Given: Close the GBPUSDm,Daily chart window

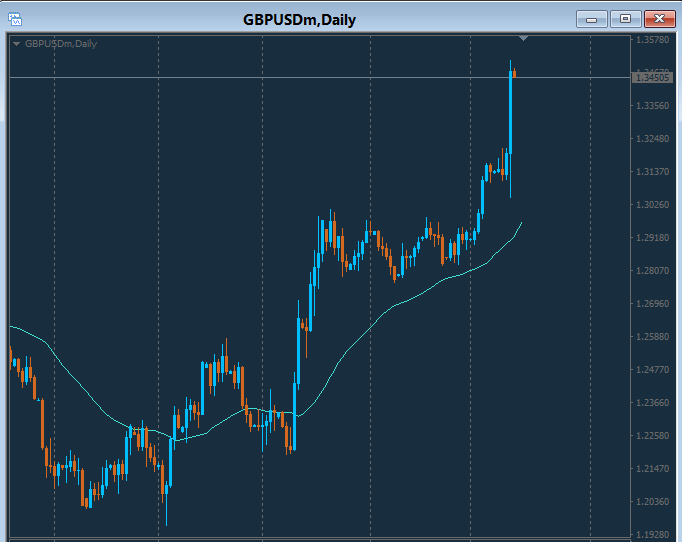Looking at the screenshot, I should 660,19.
